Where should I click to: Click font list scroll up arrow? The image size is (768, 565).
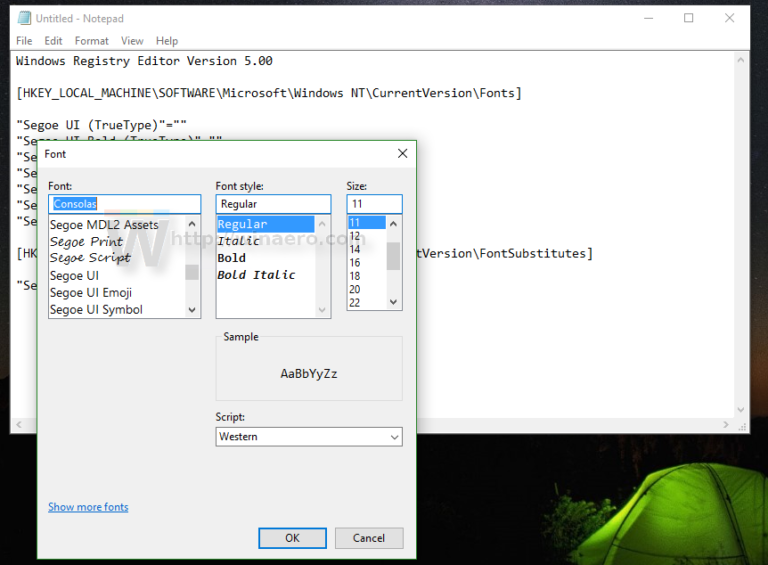tap(192, 224)
